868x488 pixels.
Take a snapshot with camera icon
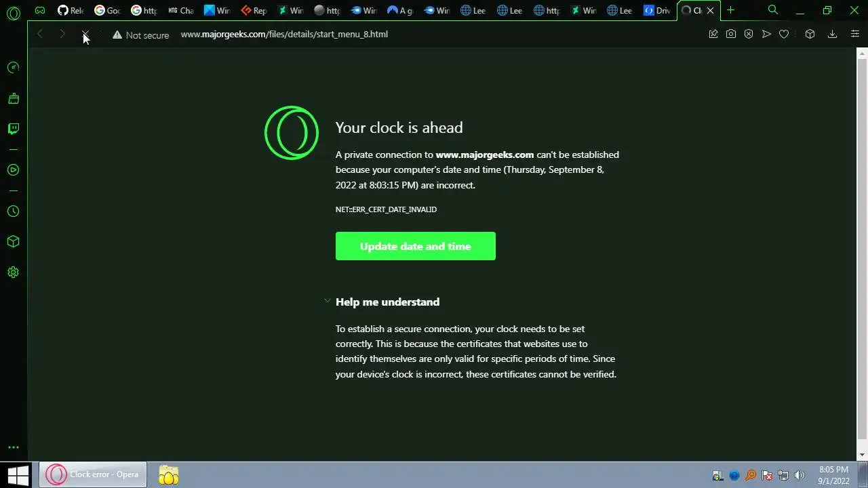click(731, 34)
